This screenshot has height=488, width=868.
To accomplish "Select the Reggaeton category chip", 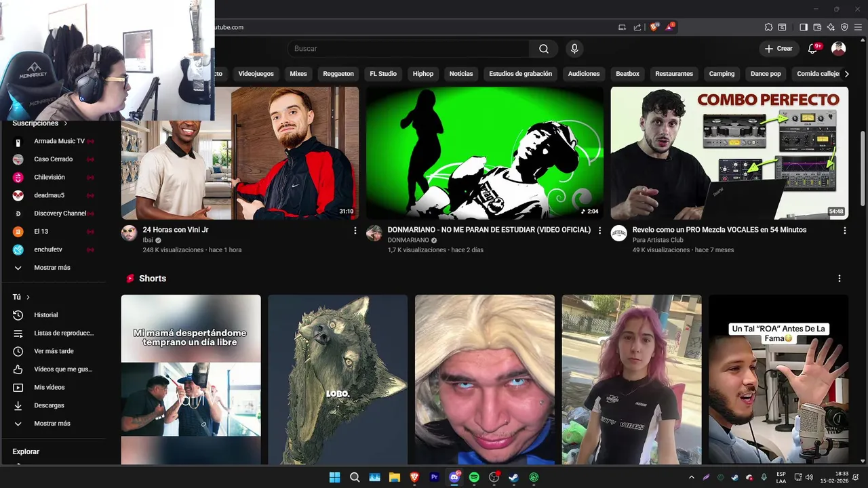I will 338,74.
